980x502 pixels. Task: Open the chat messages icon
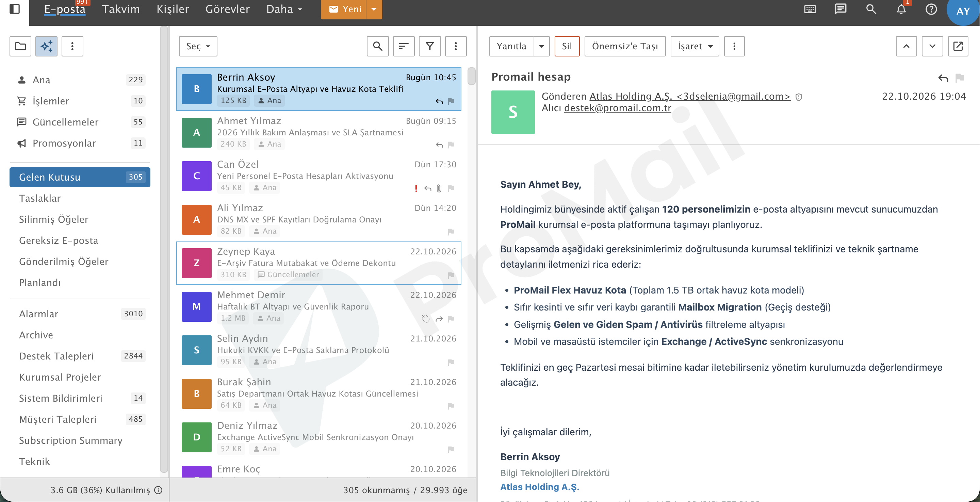tap(840, 9)
